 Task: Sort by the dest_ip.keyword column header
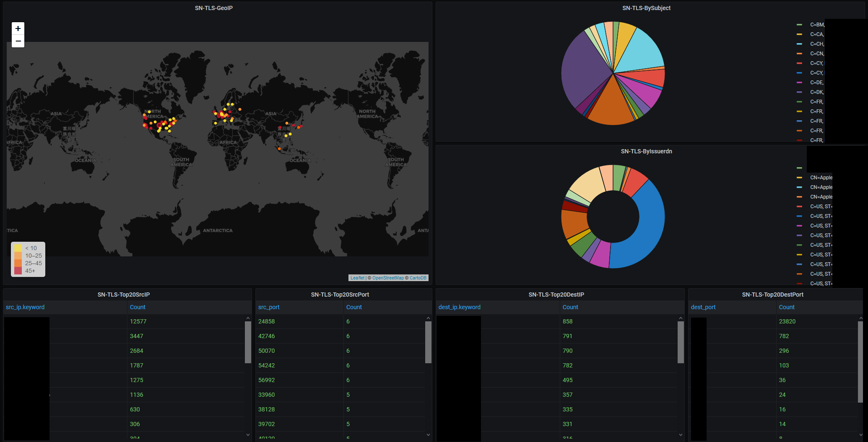point(460,307)
